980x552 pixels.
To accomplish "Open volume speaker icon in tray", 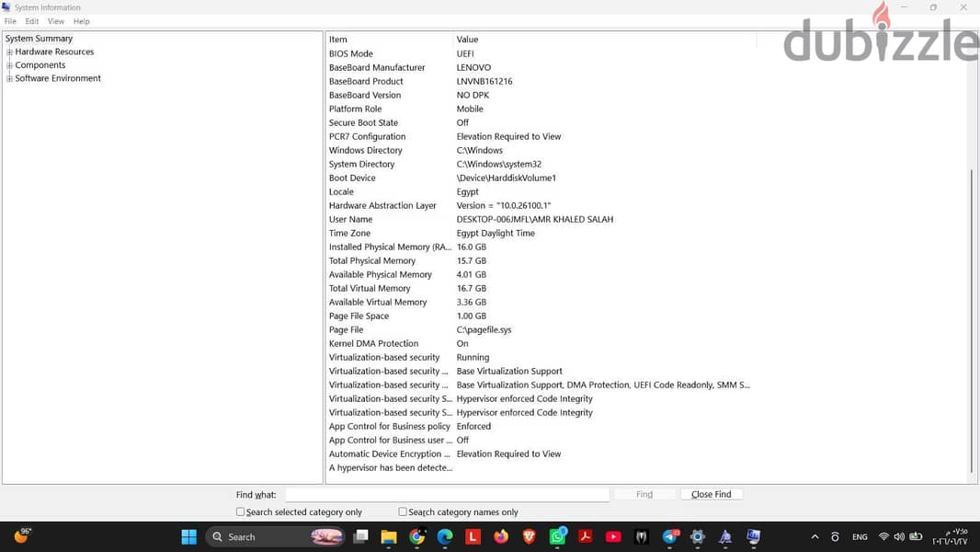I will (899, 536).
